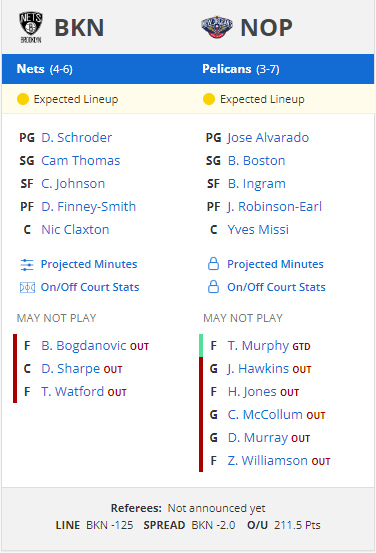View injured player B. Bogdanovic
376x553 pixels.
click(84, 346)
